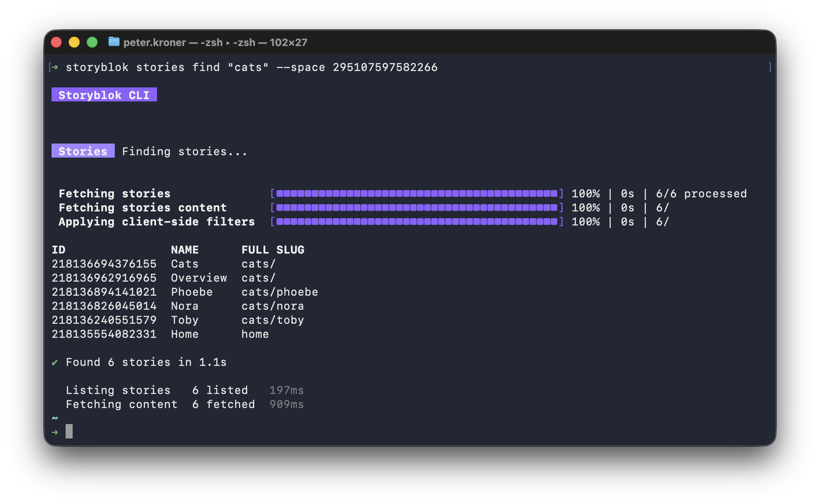Image resolution: width=820 pixels, height=504 pixels.
Task: Click story ID 218136894141021
Action: tap(104, 292)
